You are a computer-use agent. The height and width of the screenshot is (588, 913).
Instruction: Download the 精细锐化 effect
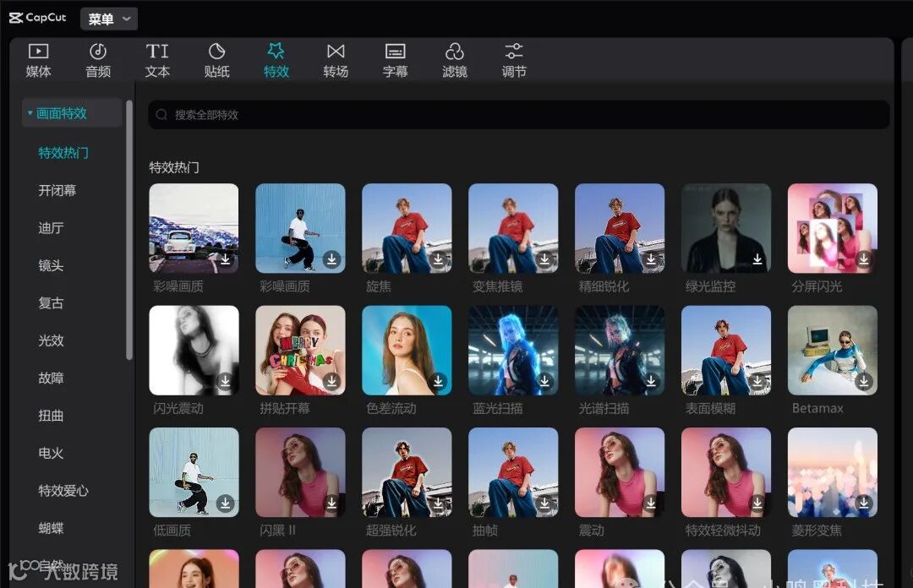(x=651, y=259)
